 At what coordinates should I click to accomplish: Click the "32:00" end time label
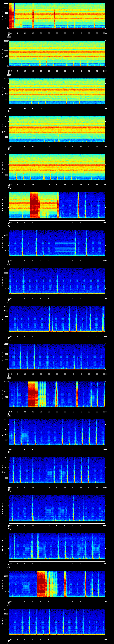tap(105, 374)
